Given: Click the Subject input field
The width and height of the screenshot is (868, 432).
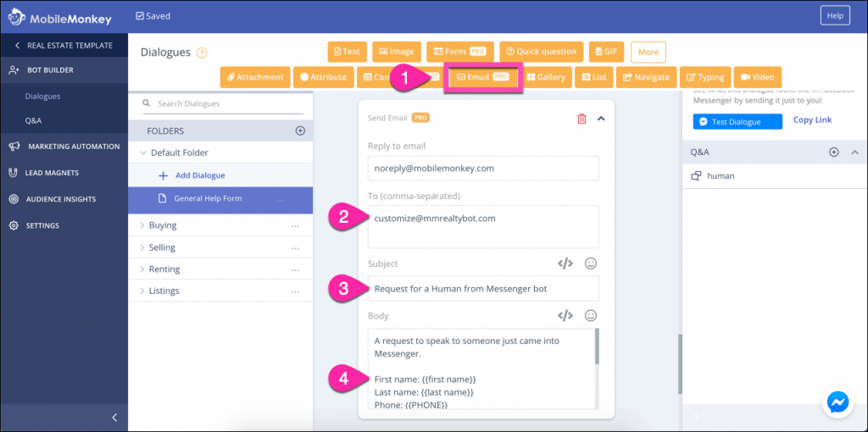Looking at the screenshot, I should tap(483, 288).
